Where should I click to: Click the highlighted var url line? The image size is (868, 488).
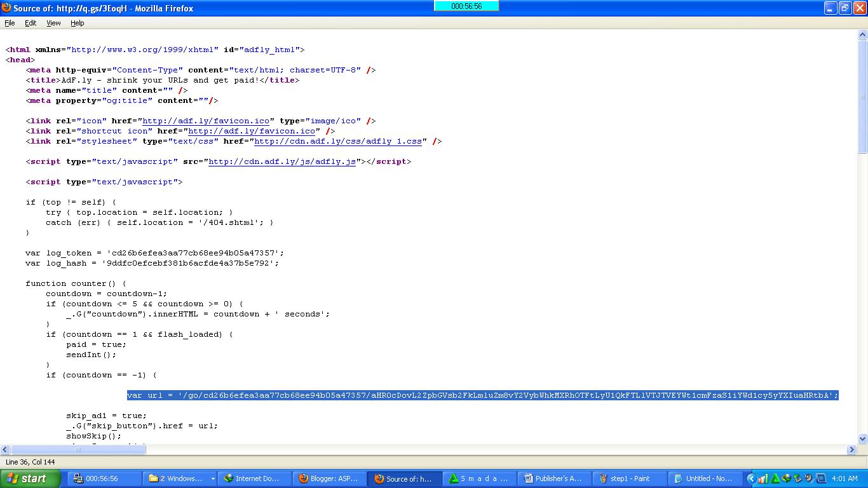(483, 395)
